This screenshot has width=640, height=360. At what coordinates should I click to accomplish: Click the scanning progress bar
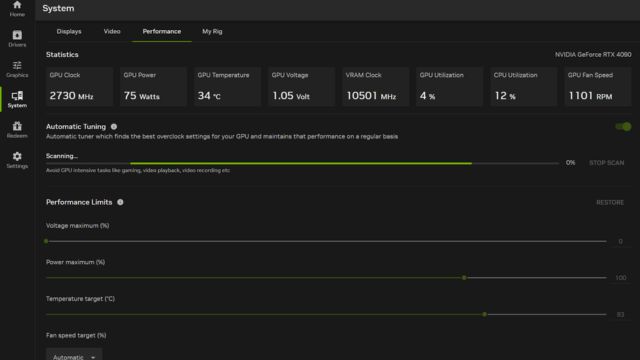pyautogui.click(x=302, y=163)
